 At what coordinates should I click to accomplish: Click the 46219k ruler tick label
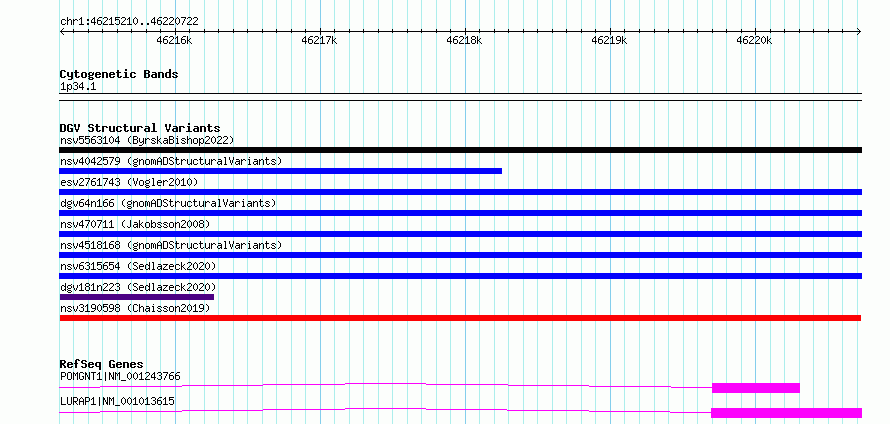coord(610,40)
